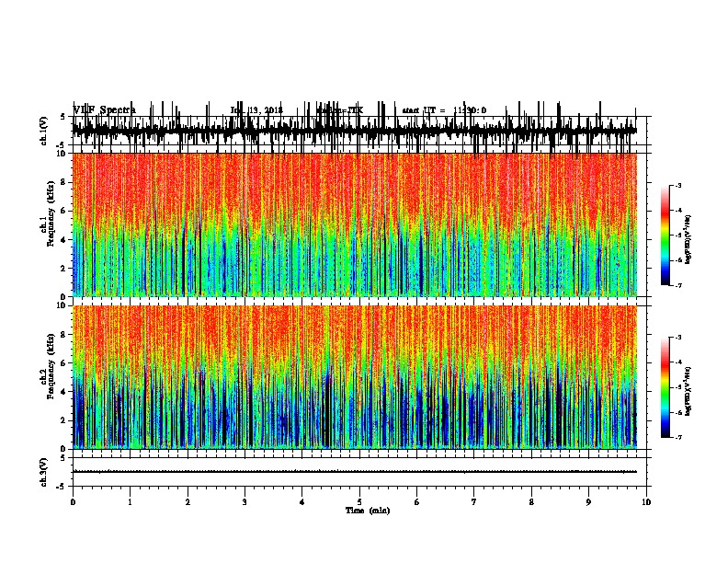The height and width of the screenshot is (563, 728).
Task: Click the ch.1 color bar legend
Action: tap(665, 236)
